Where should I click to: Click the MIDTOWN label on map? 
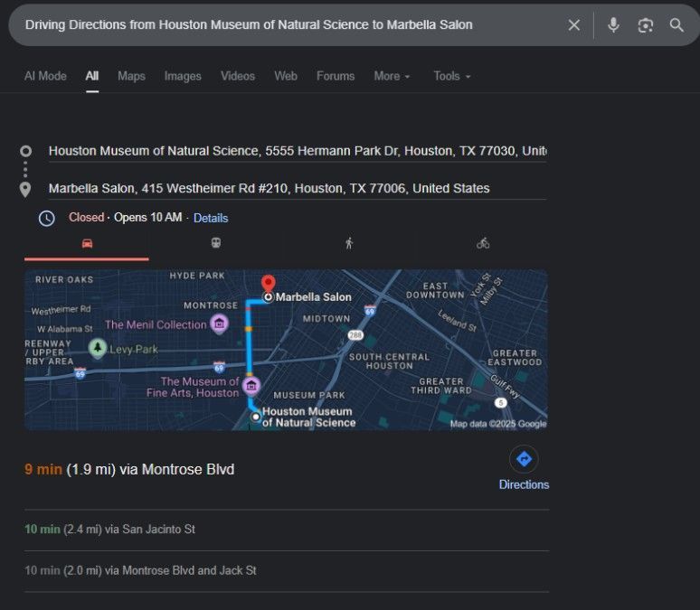tap(326, 319)
